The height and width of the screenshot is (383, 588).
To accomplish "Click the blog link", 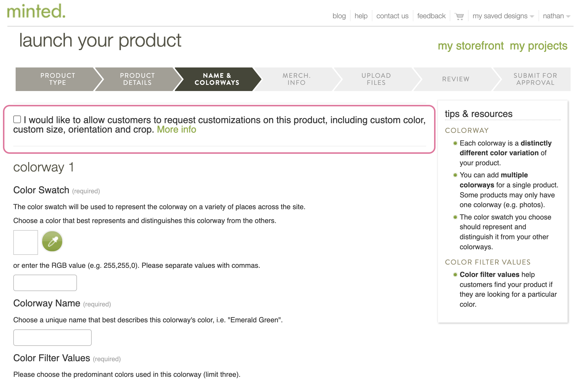I will (x=339, y=16).
